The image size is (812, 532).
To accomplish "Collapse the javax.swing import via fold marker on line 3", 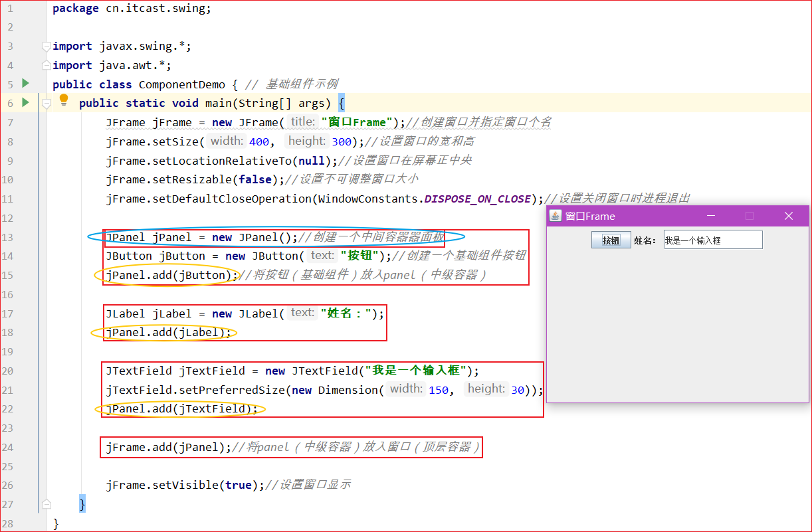I will click(x=47, y=46).
